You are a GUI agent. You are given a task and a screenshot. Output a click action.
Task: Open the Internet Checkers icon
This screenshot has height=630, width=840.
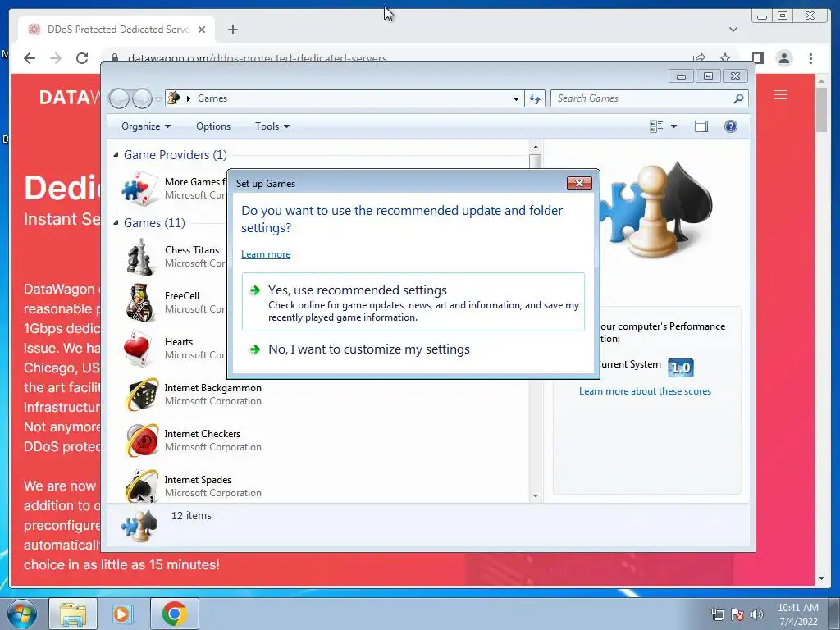click(141, 441)
